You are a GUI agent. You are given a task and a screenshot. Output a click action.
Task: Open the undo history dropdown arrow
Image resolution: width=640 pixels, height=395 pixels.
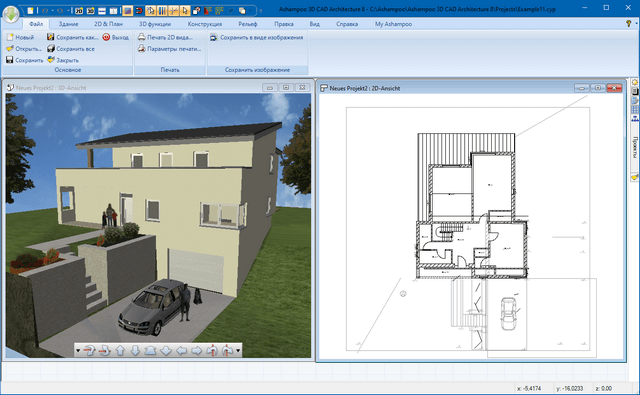coord(52,11)
